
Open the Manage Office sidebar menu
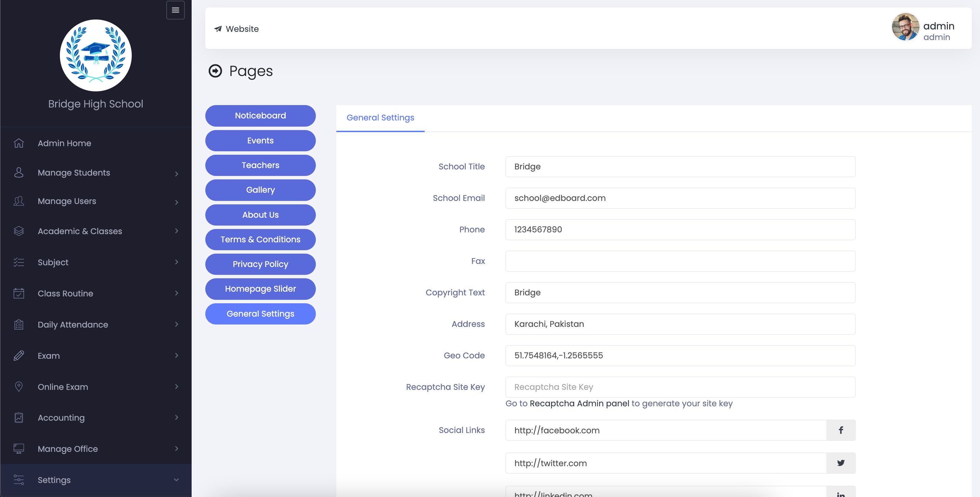pyautogui.click(x=68, y=449)
